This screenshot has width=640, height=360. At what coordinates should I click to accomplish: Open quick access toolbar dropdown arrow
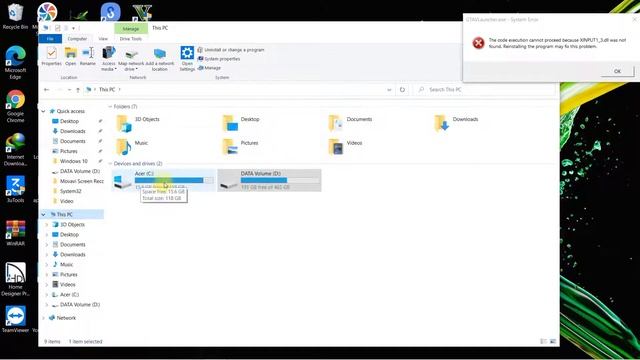73,28
